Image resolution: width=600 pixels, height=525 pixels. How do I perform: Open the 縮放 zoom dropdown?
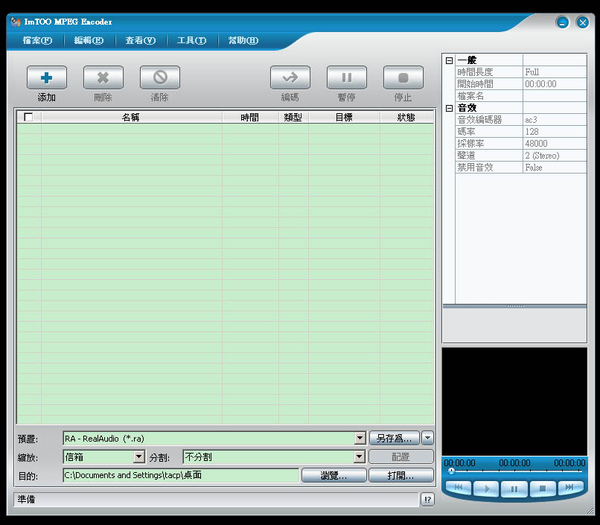point(139,457)
